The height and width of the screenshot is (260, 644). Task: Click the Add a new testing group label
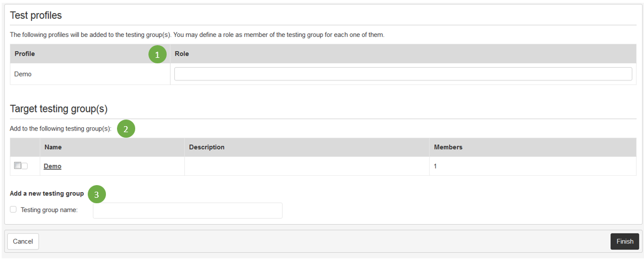47,193
